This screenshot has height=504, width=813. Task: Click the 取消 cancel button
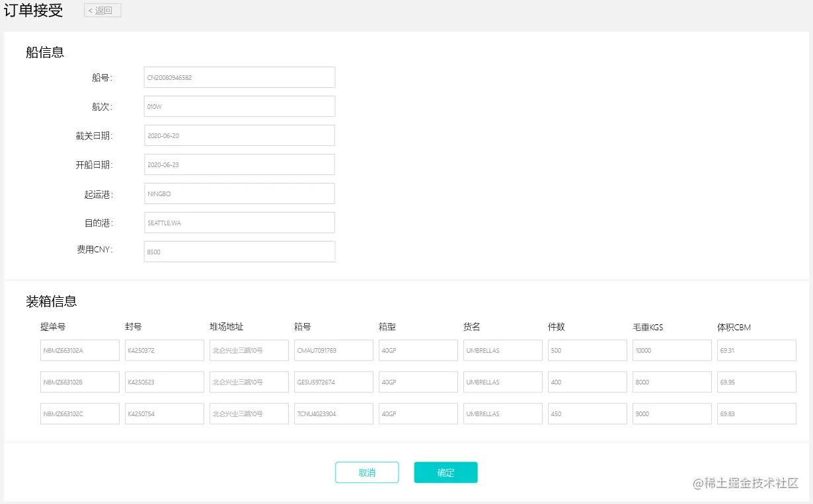(x=367, y=472)
